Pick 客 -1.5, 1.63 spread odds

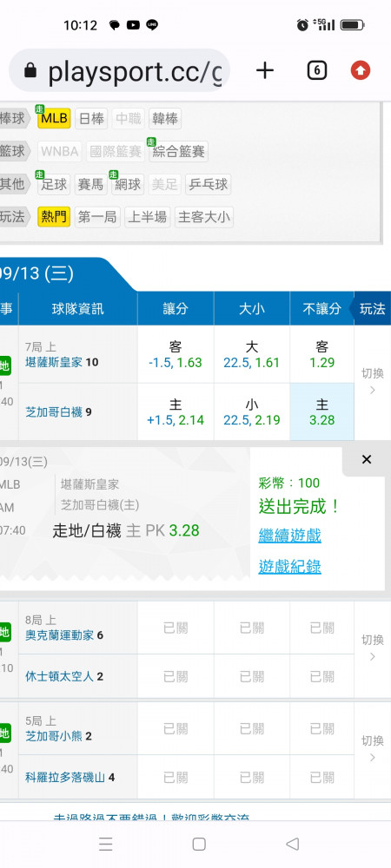click(176, 354)
